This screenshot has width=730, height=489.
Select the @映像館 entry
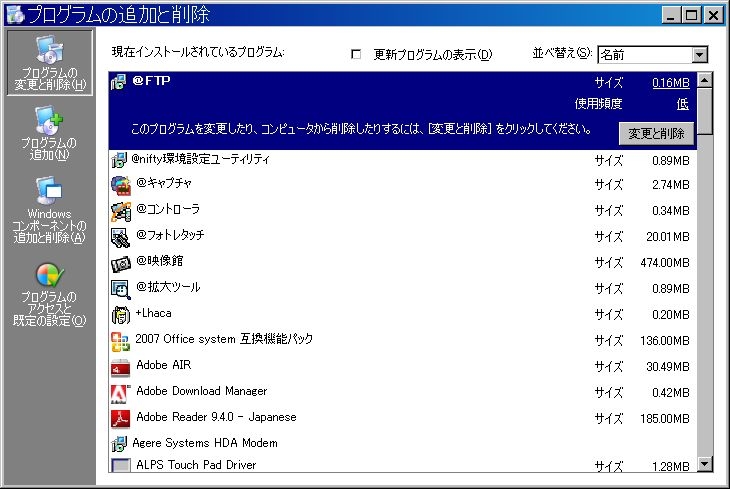pos(403,264)
